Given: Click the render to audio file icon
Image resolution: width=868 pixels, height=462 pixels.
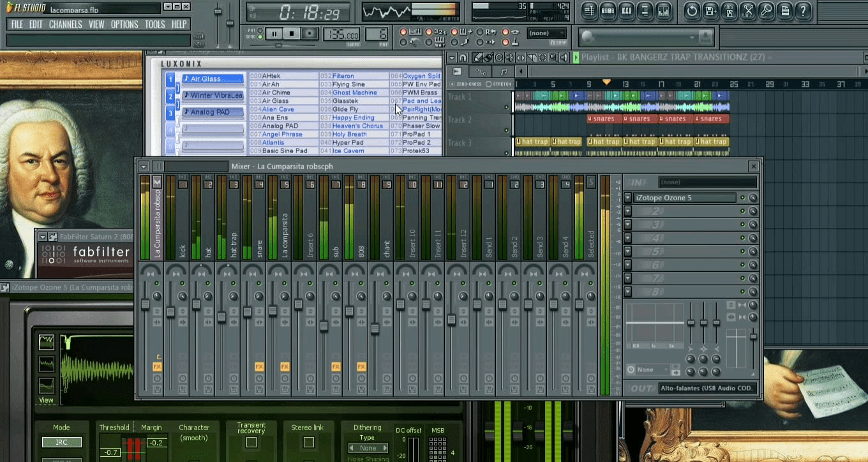Looking at the screenshot, I should click(x=729, y=11).
